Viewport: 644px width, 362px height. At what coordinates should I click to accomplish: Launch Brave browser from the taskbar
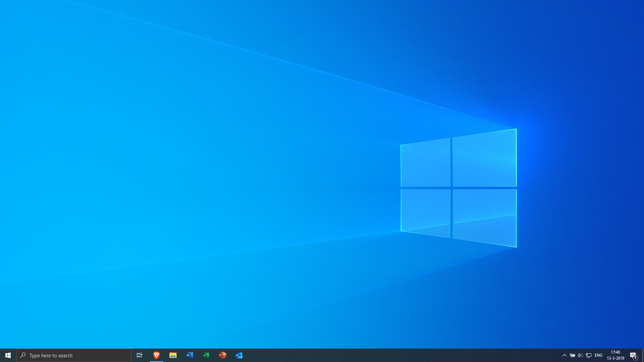click(157, 355)
